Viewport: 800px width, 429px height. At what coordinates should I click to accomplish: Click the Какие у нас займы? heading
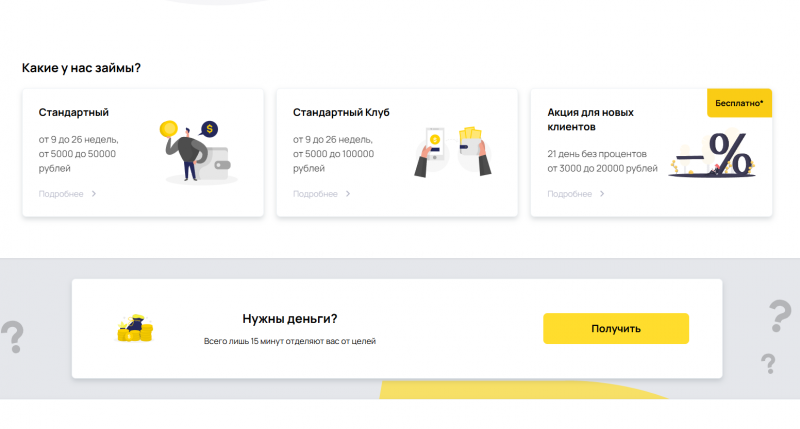81,68
